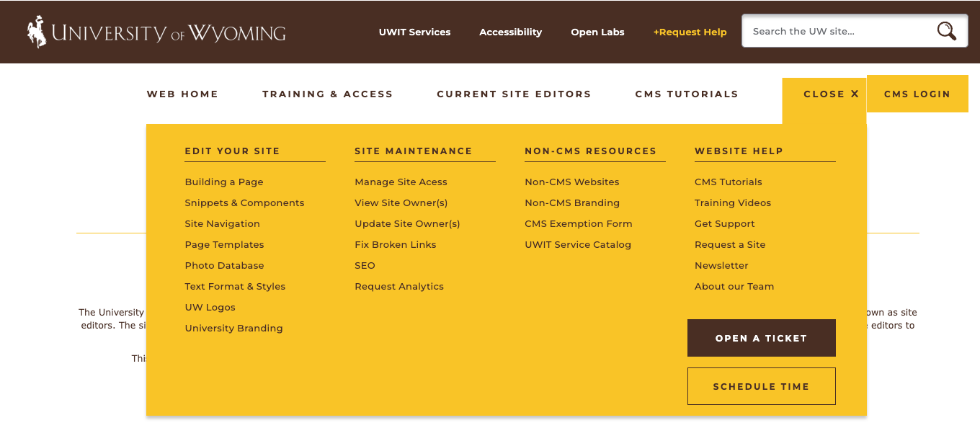
Task: Open the University of Wyoming logo homepage
Action: point(156,32)
